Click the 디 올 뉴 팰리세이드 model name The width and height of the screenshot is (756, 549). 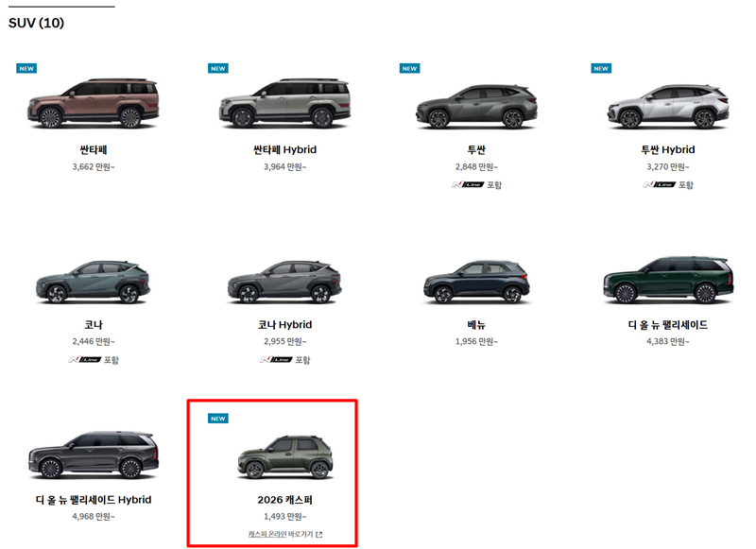click(x=668, y=324)
